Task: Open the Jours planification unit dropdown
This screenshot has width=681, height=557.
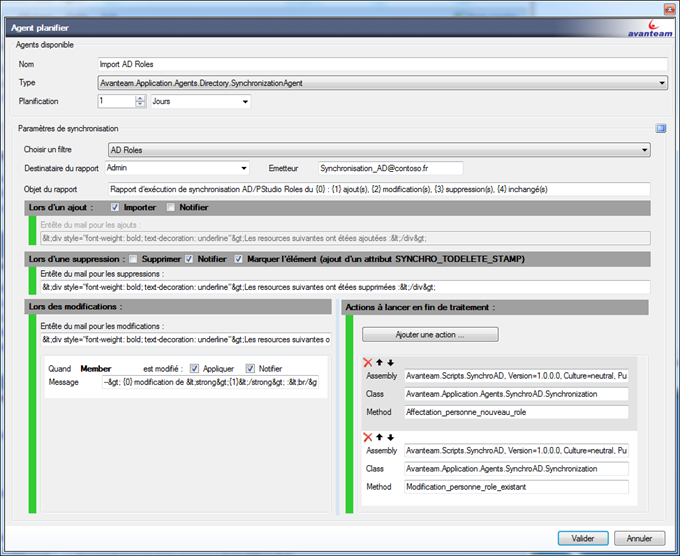Action: click(244, 101)
